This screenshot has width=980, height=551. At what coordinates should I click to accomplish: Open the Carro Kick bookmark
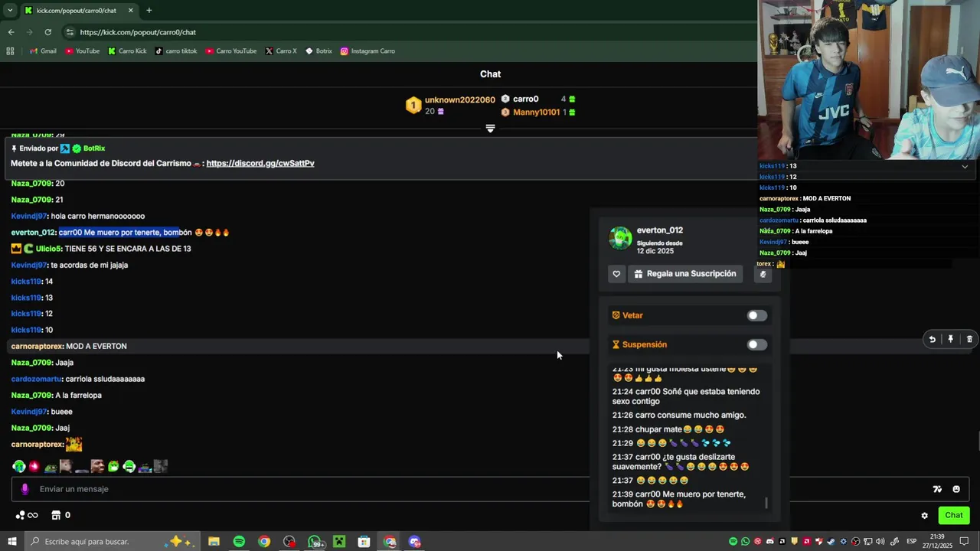(x=127, y=51)
